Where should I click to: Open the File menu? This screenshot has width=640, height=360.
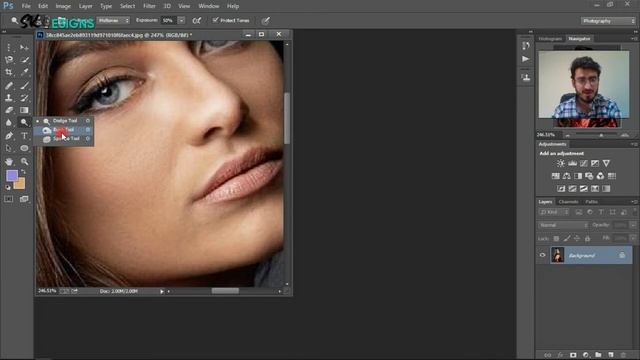(26, 6)
